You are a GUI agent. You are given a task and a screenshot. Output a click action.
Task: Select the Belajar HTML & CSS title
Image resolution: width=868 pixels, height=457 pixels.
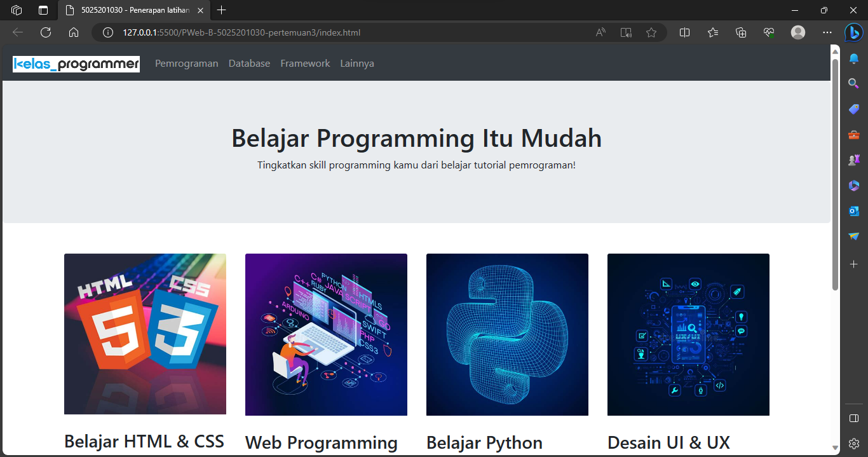(x=144, y=441)
